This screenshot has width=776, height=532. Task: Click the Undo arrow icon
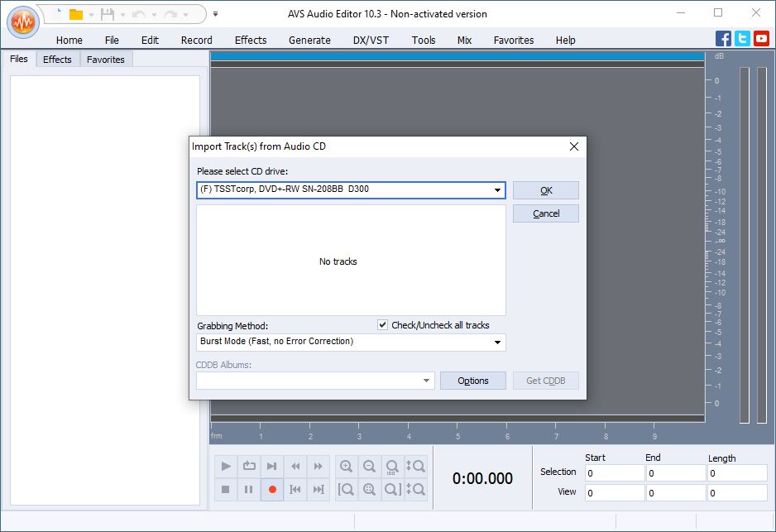click(x=139, y=14)
